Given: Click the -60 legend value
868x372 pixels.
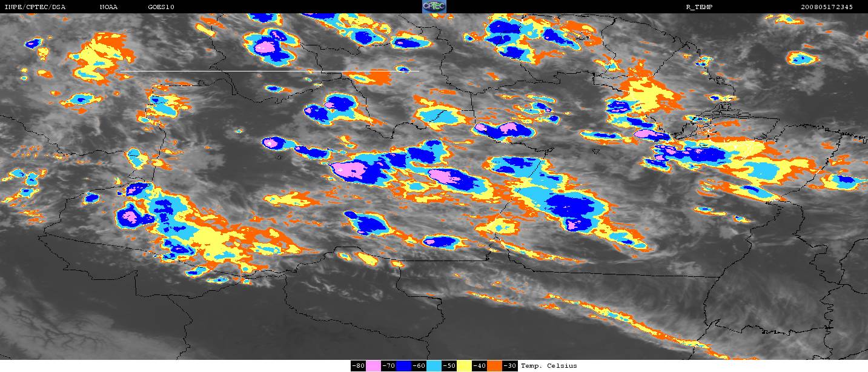Looking at the screenshot, I should point(419,366).
